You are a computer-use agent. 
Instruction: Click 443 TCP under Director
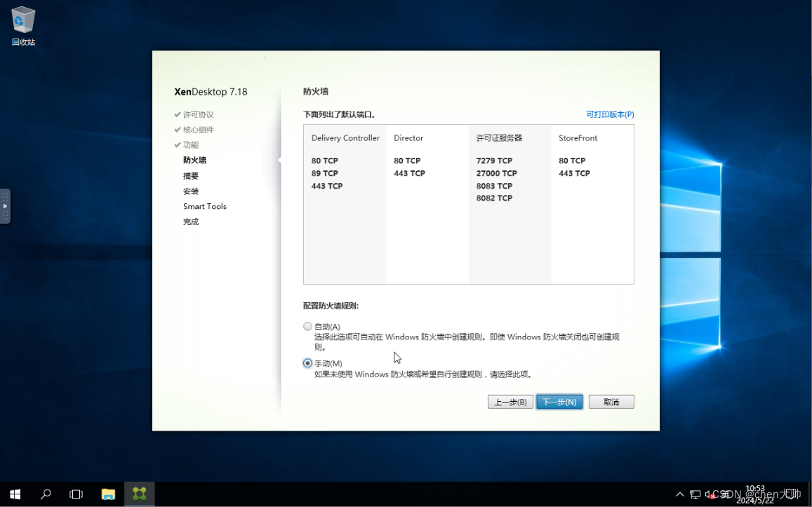[409, 173]
